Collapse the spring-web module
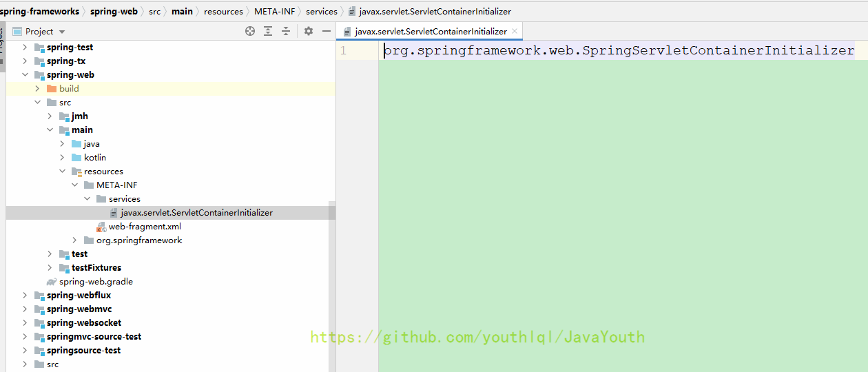The image size is (868, 372). click(25, 75)
